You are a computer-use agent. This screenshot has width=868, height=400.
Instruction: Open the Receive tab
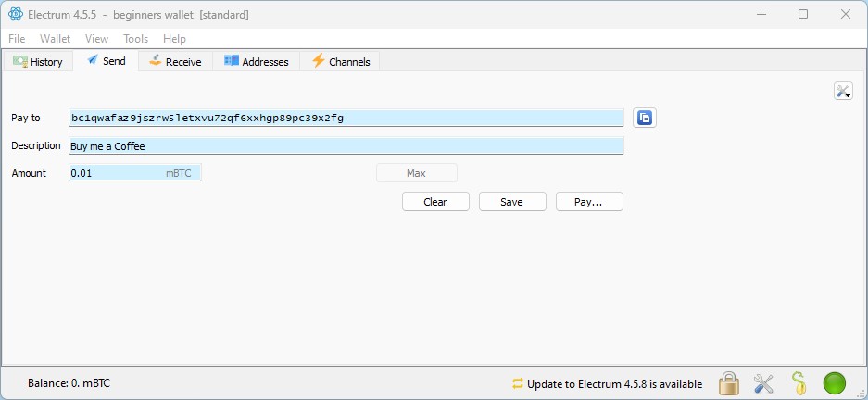pyautogui.click(x=174, y=62)
